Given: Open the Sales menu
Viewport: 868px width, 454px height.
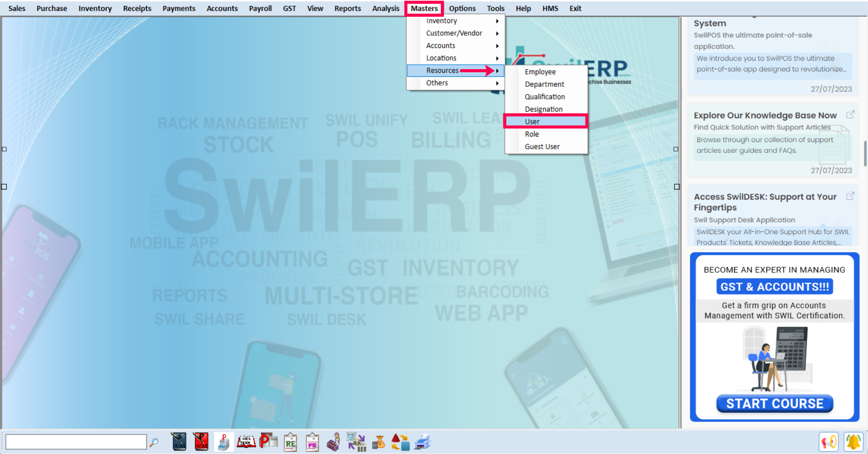Looking at the screenshot, I should tap(17, 8).
